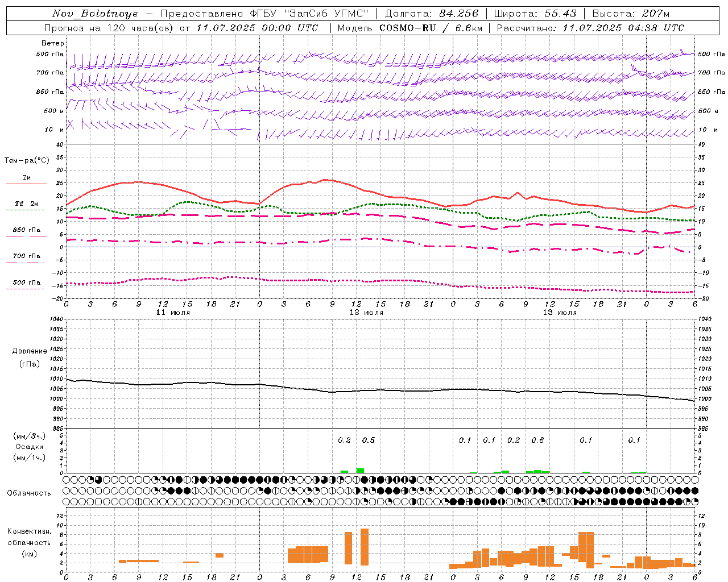Click the 'Облачность' cloud cover label
The height and width of the screenshot is (582, 728).
(29, 493)
